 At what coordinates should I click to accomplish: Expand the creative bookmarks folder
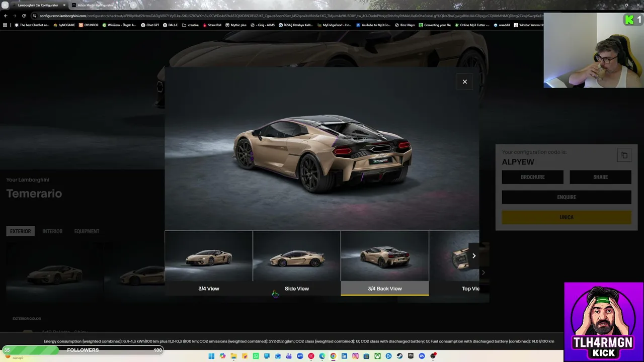[190, 25]
